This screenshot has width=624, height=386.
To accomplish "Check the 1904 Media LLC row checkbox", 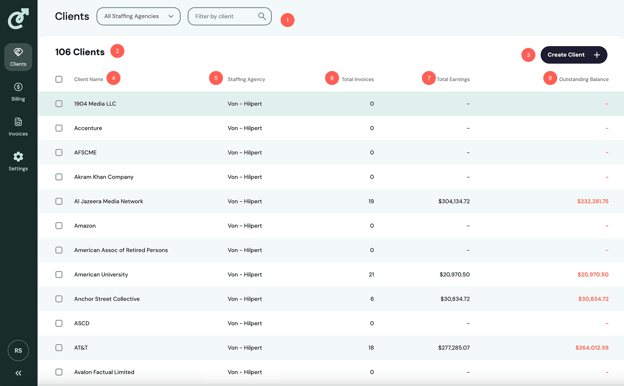I will pos(59,103).
